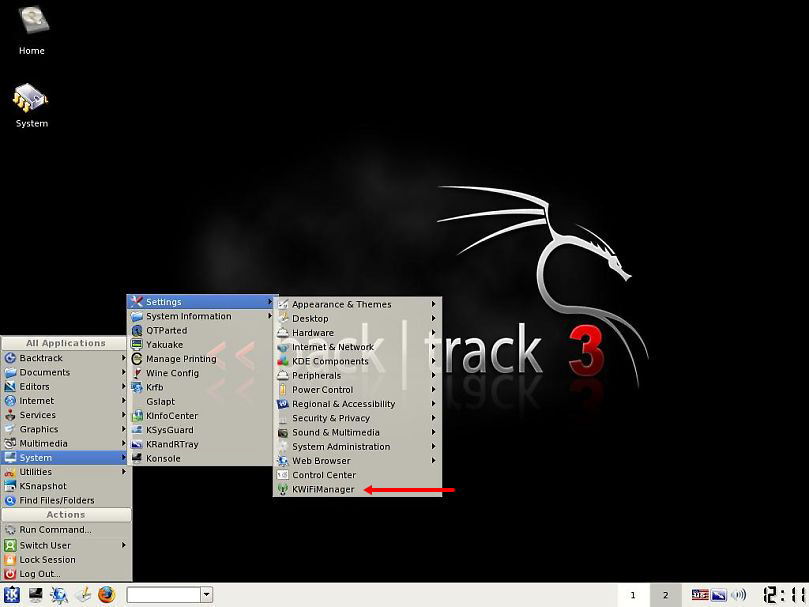The image size is (809, 607).
Task: Click the KDE K menu button in the taskbar
Action: pyautogui.click(x=11, y=595)
